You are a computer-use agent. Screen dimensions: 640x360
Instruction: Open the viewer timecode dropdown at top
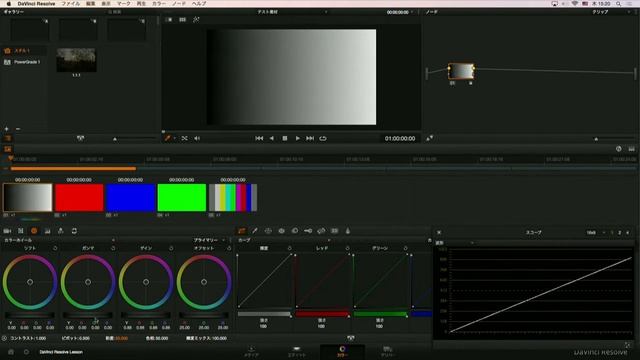point(400,12)
